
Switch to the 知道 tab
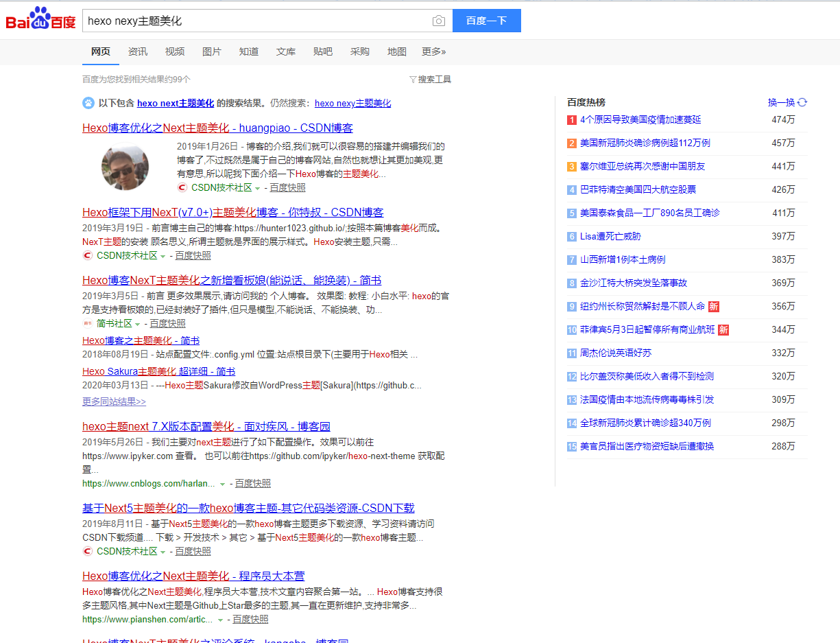pyautogui.click(x=249, y=51)
